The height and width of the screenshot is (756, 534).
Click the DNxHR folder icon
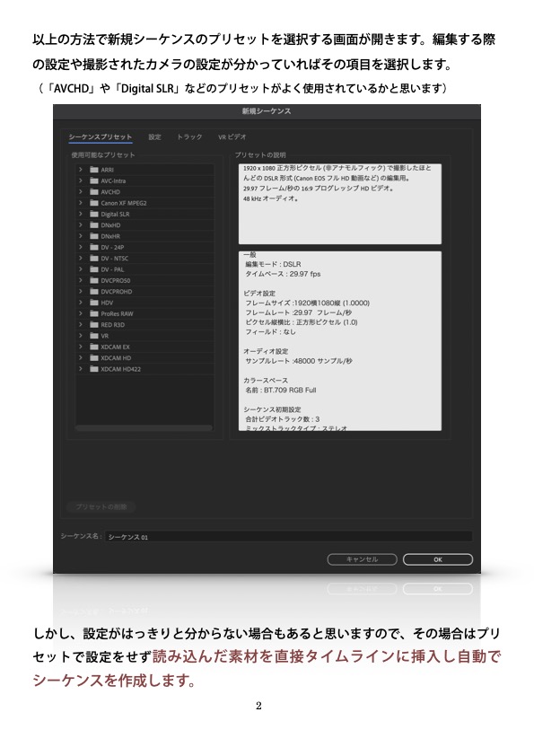[94, 236]
